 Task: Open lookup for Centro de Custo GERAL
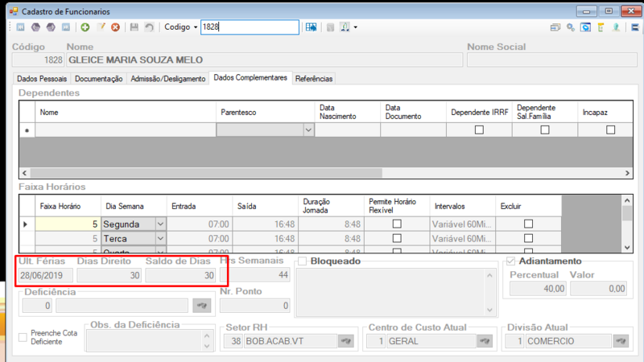click(x=485, y=341)
